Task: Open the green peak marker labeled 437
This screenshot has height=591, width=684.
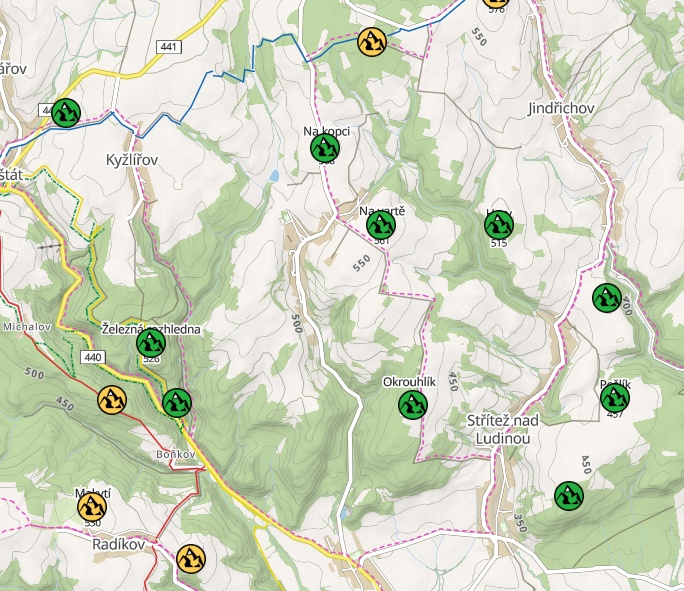Action: (615, 399)
